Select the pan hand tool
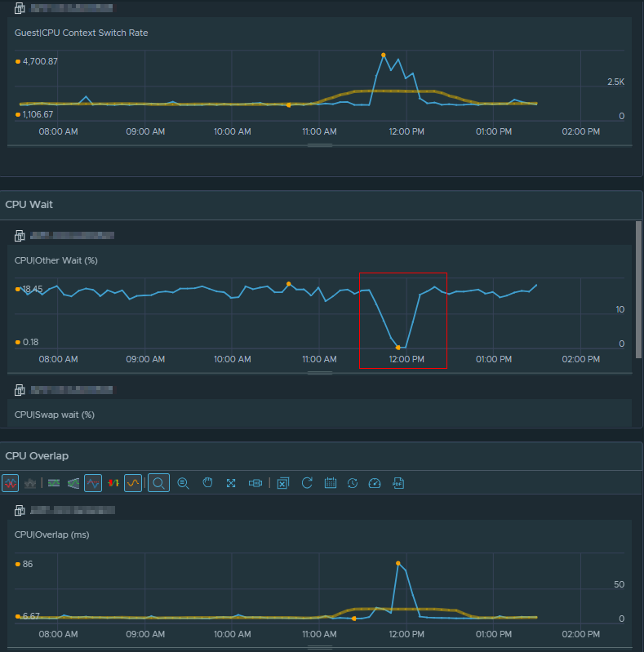The height and width of the screenshot is (652, 644). [x=207, y=483]
